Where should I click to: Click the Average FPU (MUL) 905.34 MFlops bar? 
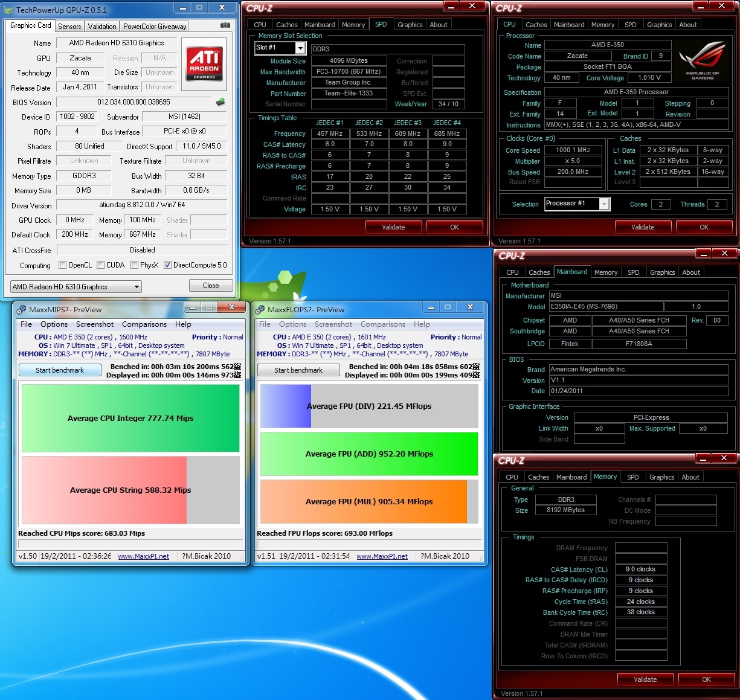(369, 501)
